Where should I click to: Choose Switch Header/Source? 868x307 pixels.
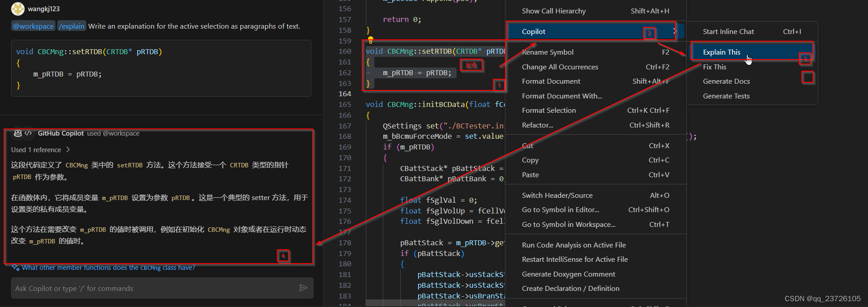click(x=596, y=195)
